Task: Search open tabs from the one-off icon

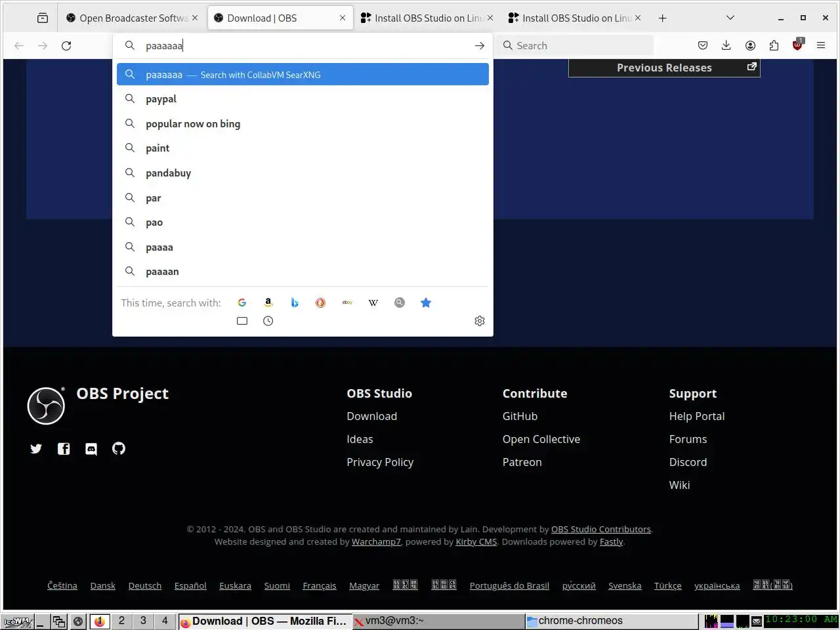Action: [x=242, y=321]
